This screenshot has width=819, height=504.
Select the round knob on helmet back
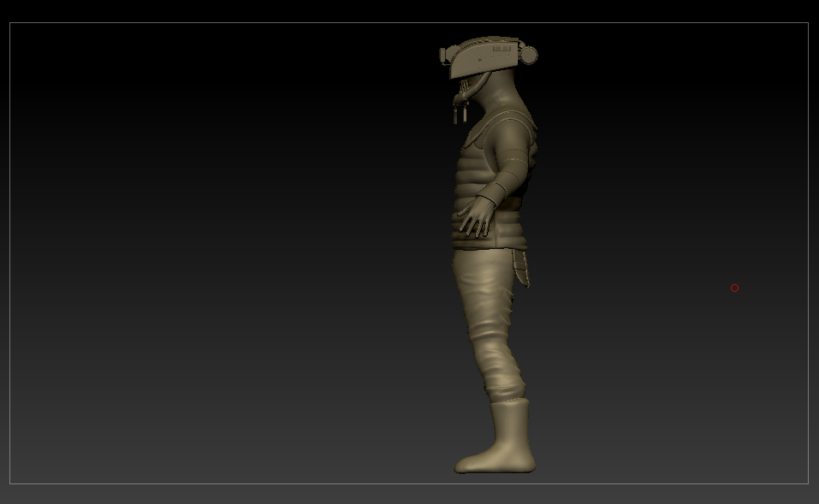click(529, 55)
